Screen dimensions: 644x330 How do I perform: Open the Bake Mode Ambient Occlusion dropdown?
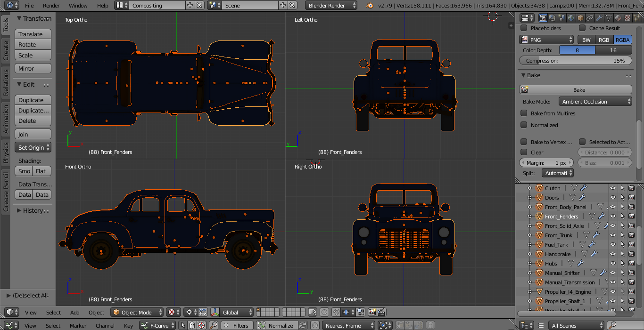click(x=595, y=101)
